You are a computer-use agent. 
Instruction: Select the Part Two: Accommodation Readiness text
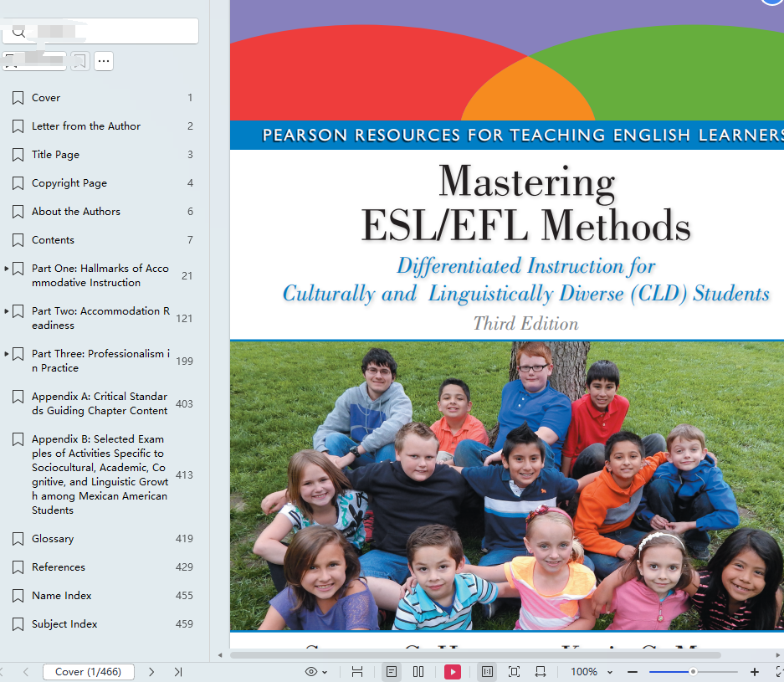pos(101,318)
